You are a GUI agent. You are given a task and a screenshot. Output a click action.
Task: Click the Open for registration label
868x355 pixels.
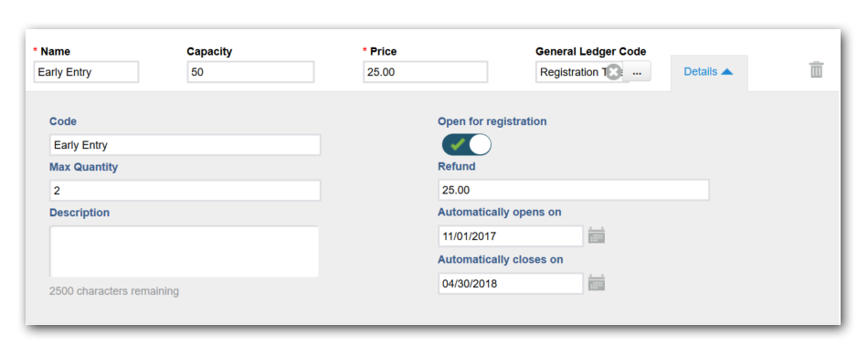[492, 121]
